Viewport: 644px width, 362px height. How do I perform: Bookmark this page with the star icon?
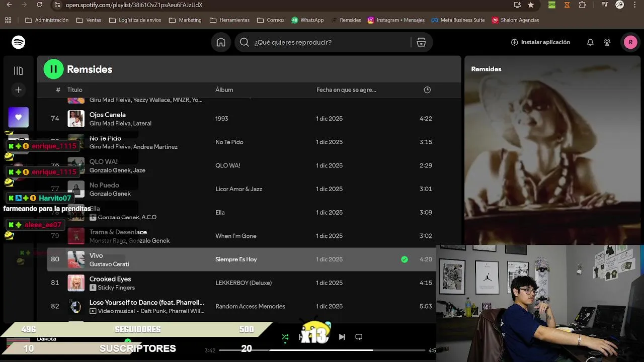[x=531, y=5]
